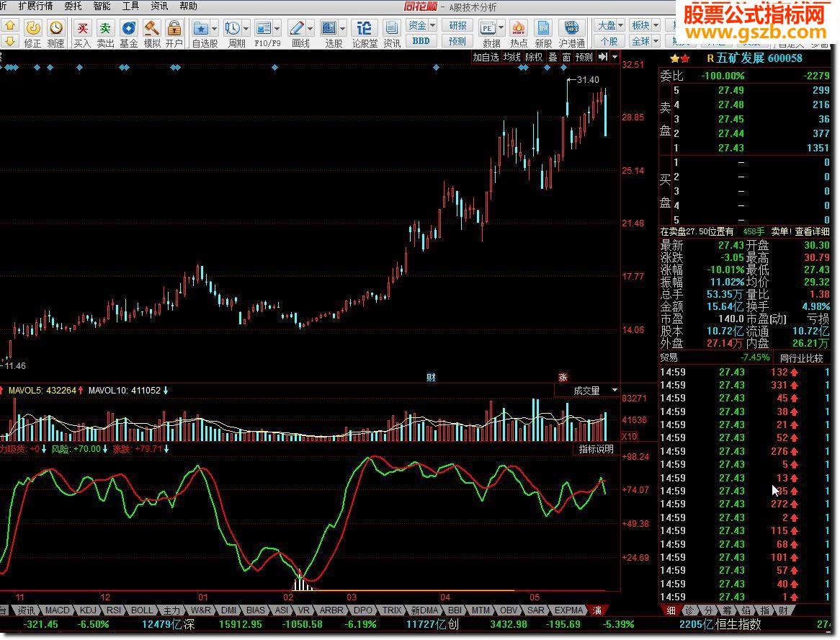Click the 卖出 sell icon

click(105, 28)
